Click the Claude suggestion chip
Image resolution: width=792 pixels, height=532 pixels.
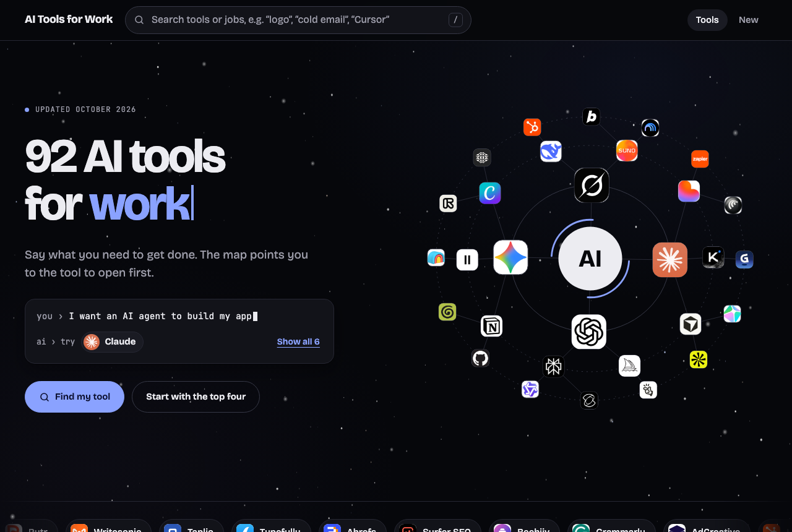tap(112, 341)
